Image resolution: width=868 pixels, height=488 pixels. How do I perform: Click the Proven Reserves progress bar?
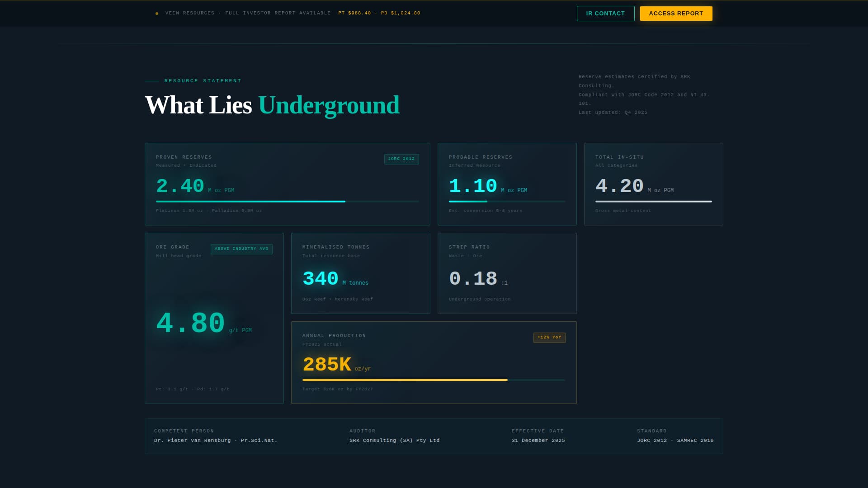click(x=287, y=202)
